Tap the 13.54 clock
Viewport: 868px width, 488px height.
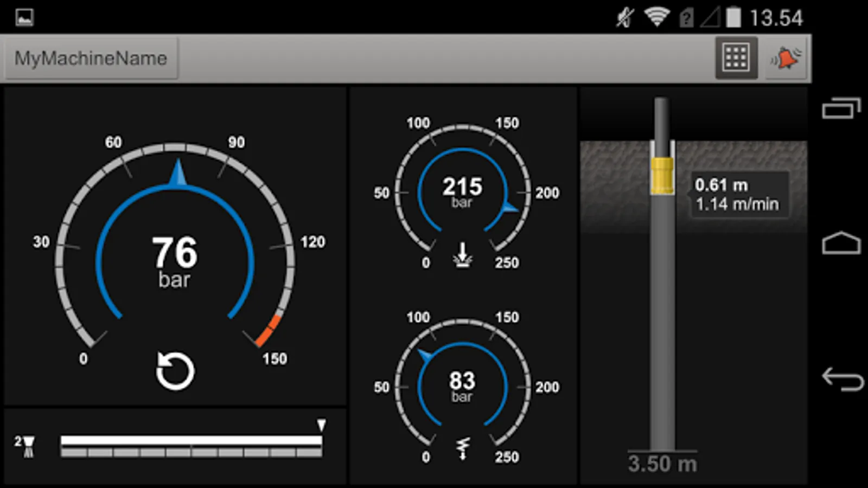[776, 18]
